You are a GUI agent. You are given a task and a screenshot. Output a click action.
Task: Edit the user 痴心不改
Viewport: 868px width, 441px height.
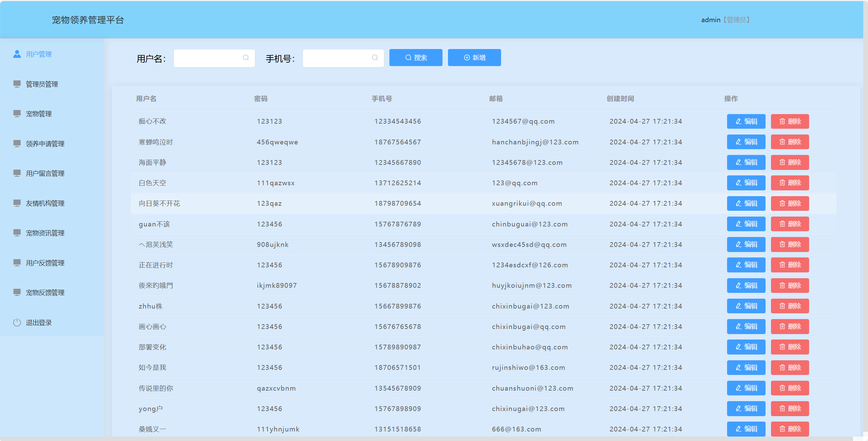coord(746,122)
